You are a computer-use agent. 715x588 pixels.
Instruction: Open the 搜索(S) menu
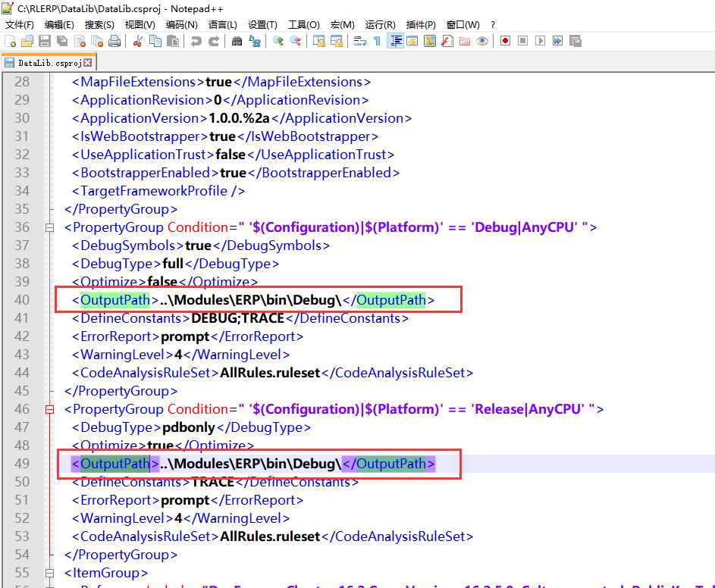point(99,24)
